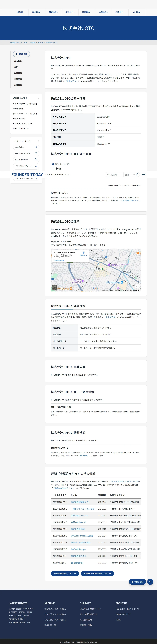Expand the 近畿地方 dropdown
Screen dimensions: 157x644
87,12
